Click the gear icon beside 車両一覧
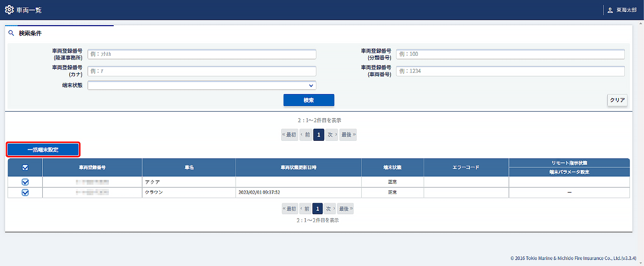This screenshot has height=266, width=644. tap(9, 10)
